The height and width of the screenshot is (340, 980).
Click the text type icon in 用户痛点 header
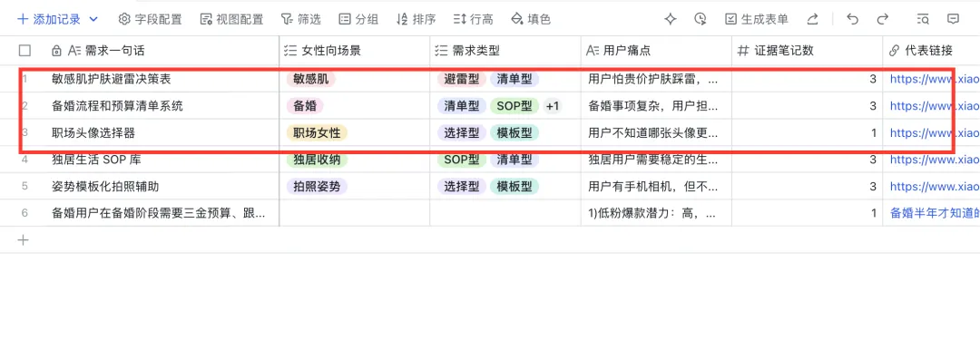(593, 51)
